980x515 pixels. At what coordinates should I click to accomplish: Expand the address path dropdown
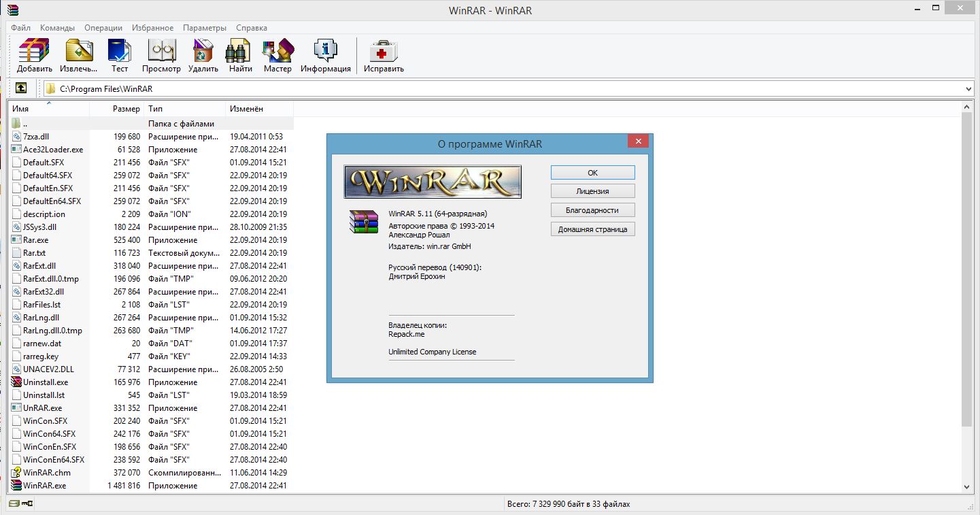pos(968,88)
